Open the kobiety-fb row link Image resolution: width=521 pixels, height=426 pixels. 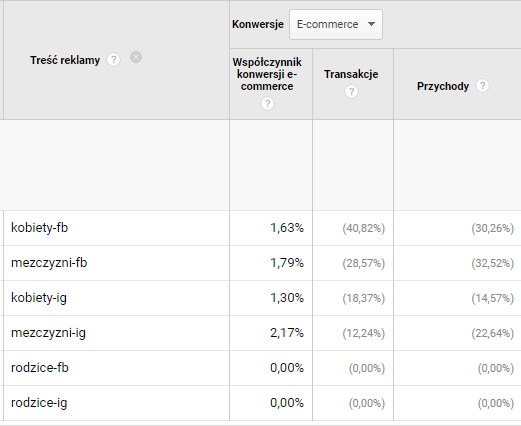tap(39, 228)
